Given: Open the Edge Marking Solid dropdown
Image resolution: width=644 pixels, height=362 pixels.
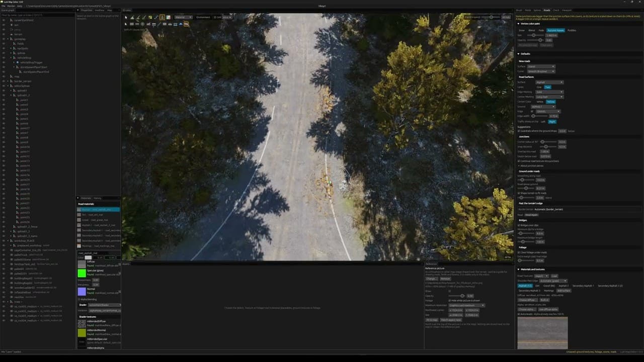Looking at the screenshot, I should click(x=549, y=92).
